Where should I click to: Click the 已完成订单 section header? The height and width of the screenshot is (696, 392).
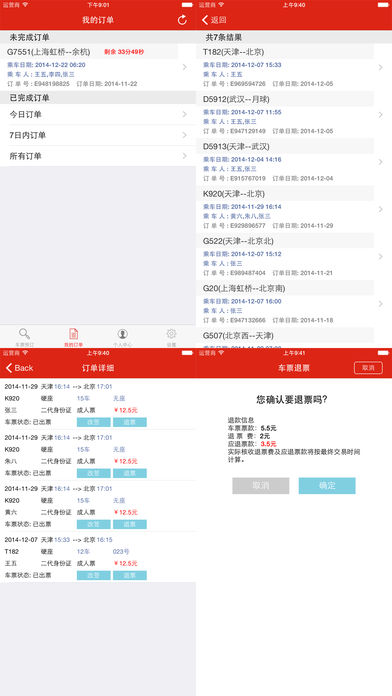click(x=29, y=98)
